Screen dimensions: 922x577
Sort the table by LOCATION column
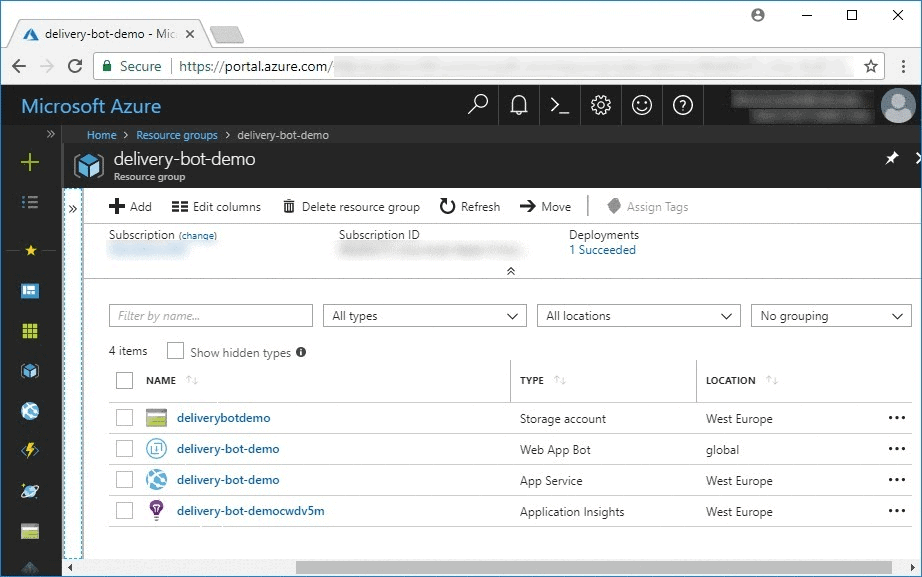[x=772, y=380]
